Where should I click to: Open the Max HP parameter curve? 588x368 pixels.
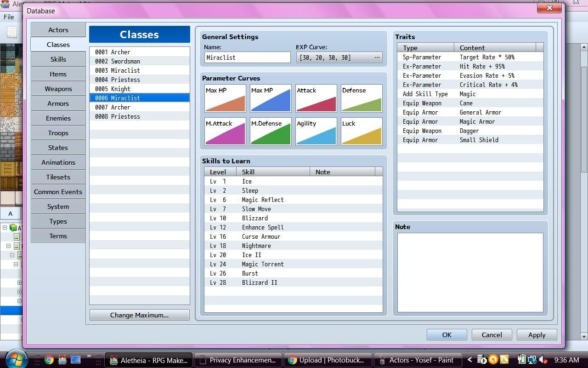[x=225, y=98]
